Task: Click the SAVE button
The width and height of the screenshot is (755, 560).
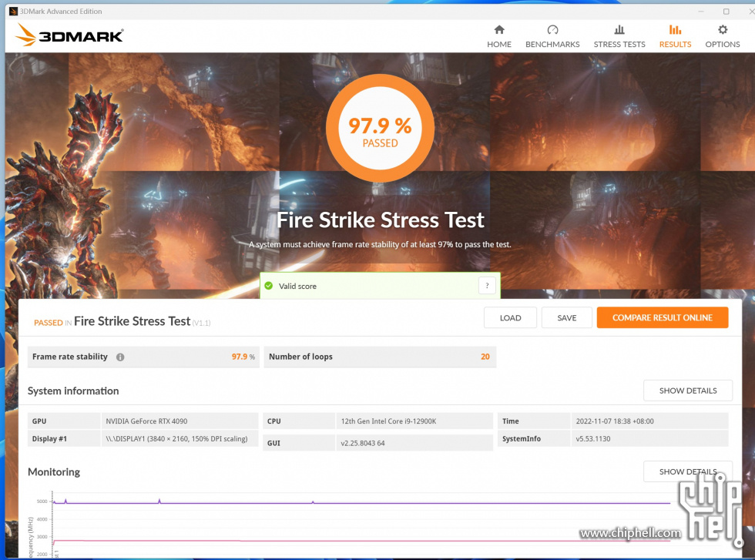Action: (x=567, y=318)
